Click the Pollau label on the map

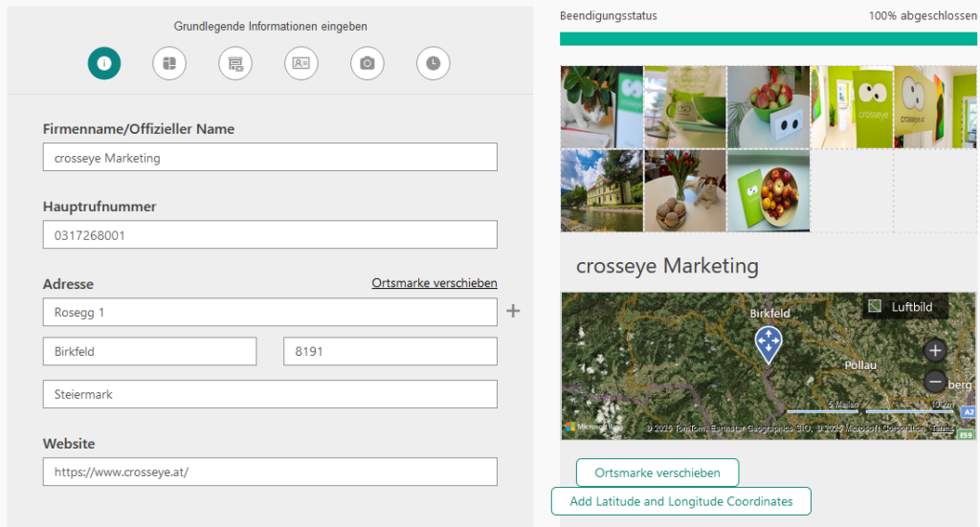pos(860,365)
